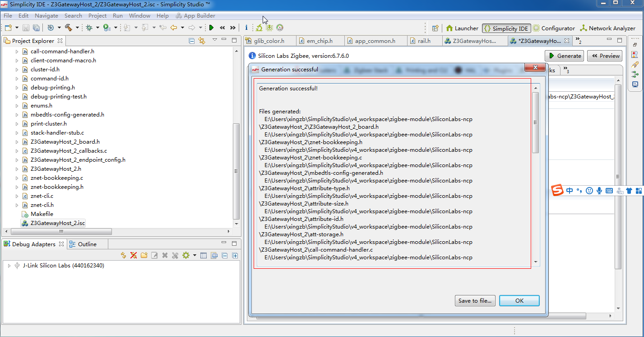Image resolution: width=644 pixels, height=337 pixels.
Task: Click the expand all icon in Debug Adapters
Action: coord(235,256)
